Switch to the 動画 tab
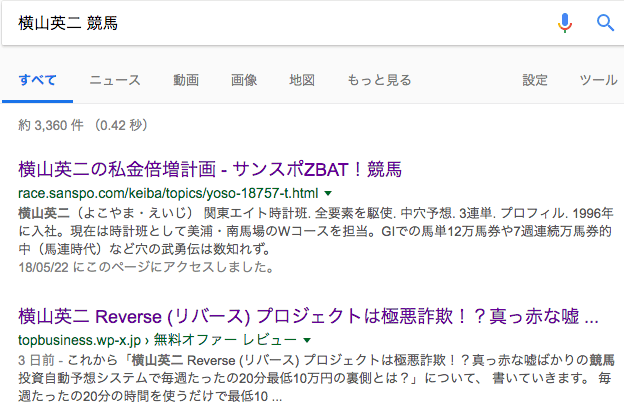Screen dimensions: 624x417 point(186,80)
